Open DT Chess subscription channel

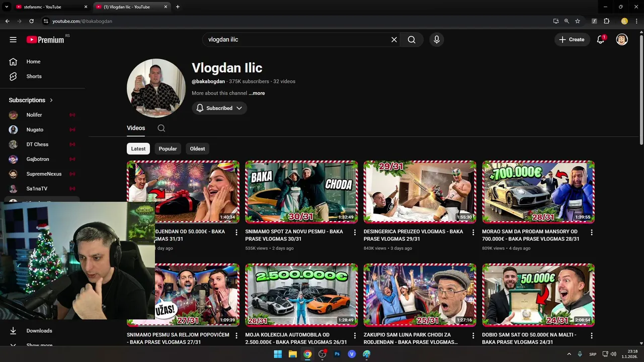click(42, 144)
